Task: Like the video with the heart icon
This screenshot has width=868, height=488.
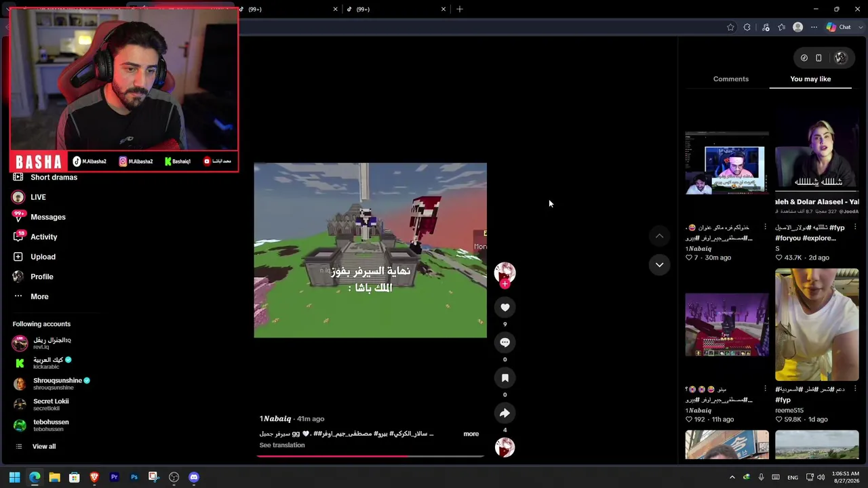Action: [x=505, y=308]
